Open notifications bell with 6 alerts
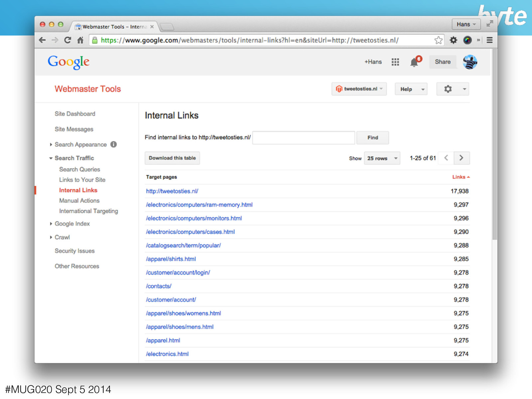 (x=415, y=62)
